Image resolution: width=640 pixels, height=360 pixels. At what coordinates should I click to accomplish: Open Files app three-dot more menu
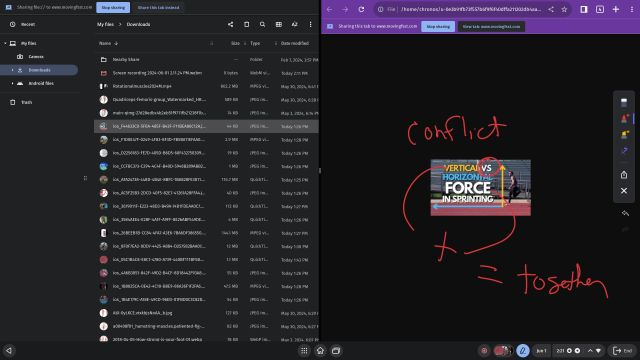[x=310, y=24]
